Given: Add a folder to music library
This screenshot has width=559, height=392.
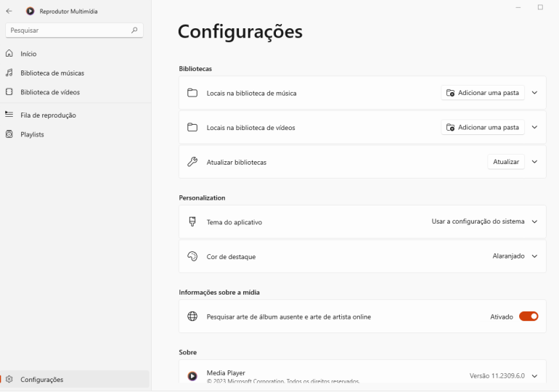Looking at the screenshot, I should [483, 93].
